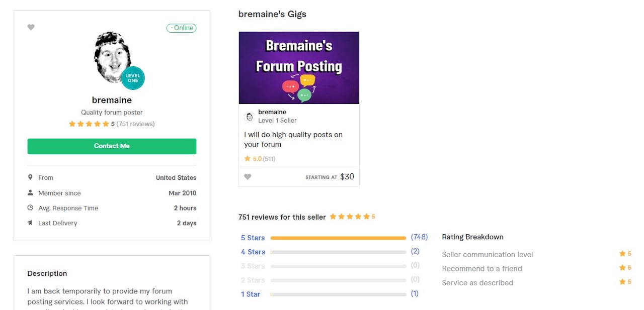Click the fifth star in the seller's rating row

[x=107, y=124]
